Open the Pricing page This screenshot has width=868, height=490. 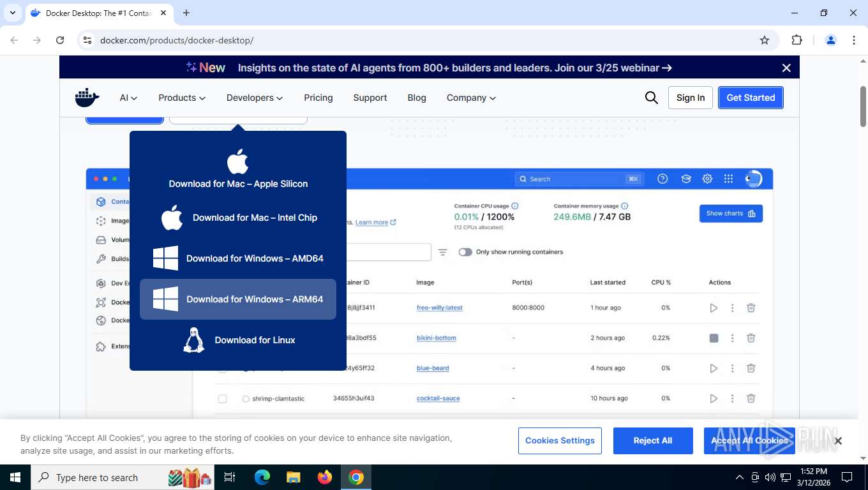[x=318, y=98]
